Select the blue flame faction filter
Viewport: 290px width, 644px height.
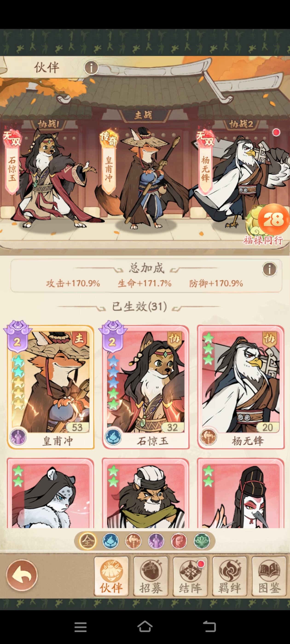[x=110, y=541]
